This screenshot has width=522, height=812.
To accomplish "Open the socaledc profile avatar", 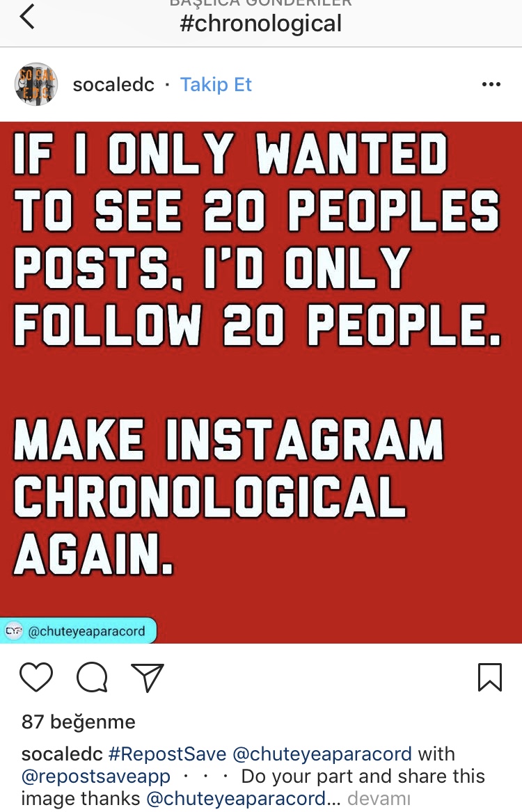I will pyautogui.click(x=35, y=84).
